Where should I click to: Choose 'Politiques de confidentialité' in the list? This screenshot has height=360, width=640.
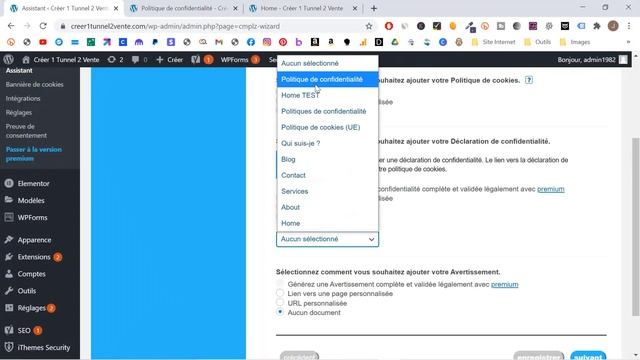point(327,111)
